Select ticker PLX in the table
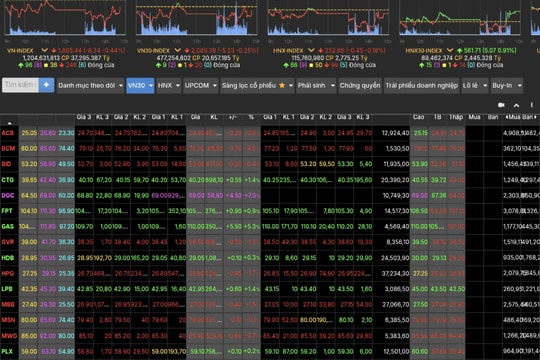 [x=7, y=351]
